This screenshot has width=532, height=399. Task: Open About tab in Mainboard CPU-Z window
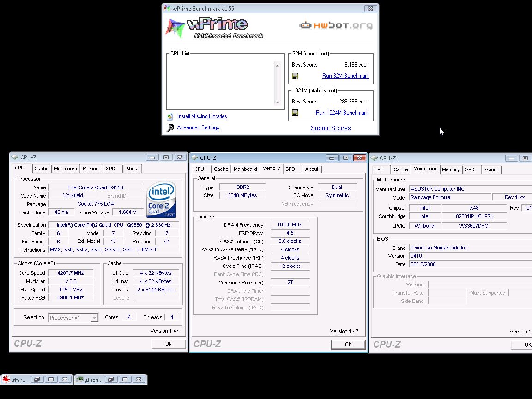491,169
